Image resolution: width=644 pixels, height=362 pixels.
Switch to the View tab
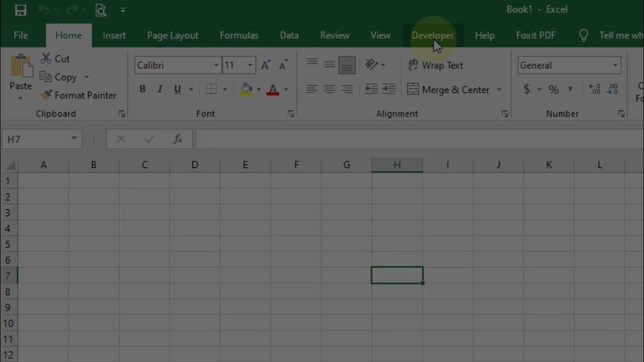coord(380,35)
